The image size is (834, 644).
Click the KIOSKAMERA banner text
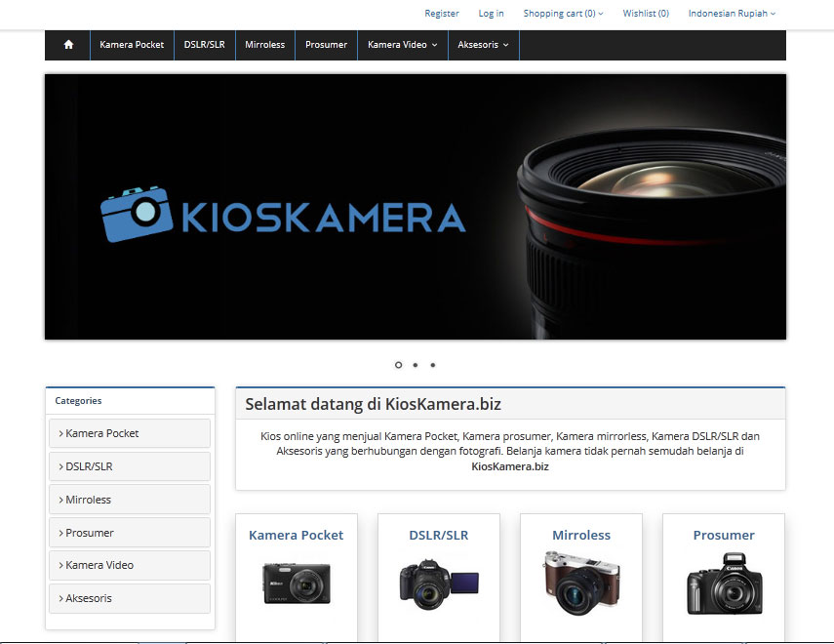point(324,218)
